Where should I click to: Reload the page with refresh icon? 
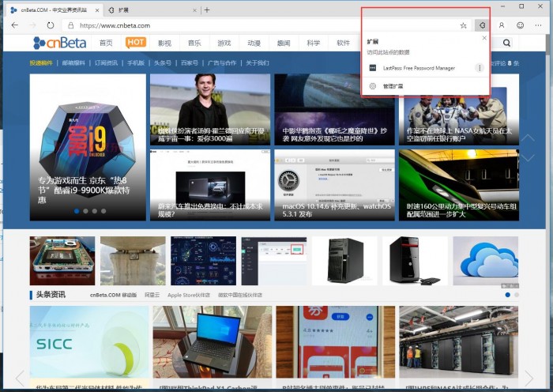51,25
